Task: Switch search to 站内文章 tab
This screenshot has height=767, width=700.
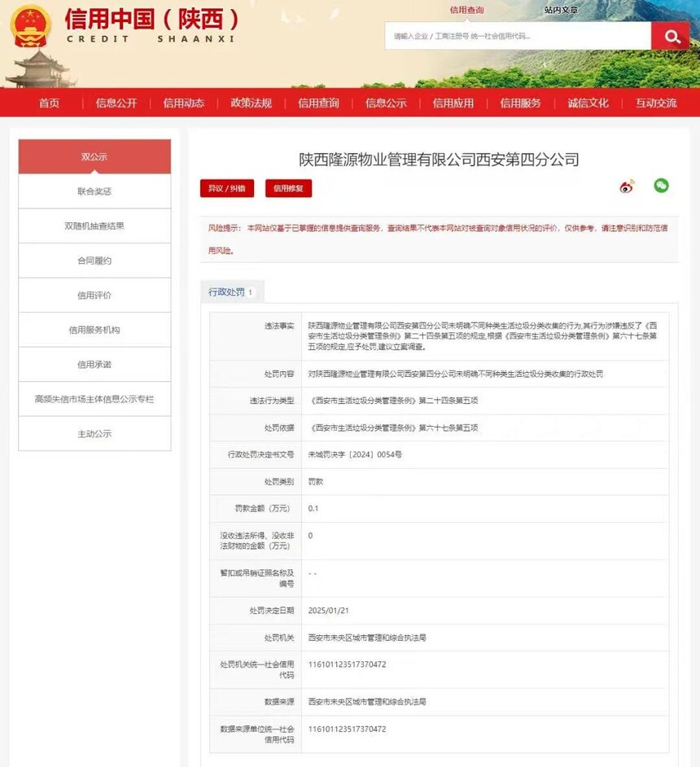Action: tap(561, 10)
